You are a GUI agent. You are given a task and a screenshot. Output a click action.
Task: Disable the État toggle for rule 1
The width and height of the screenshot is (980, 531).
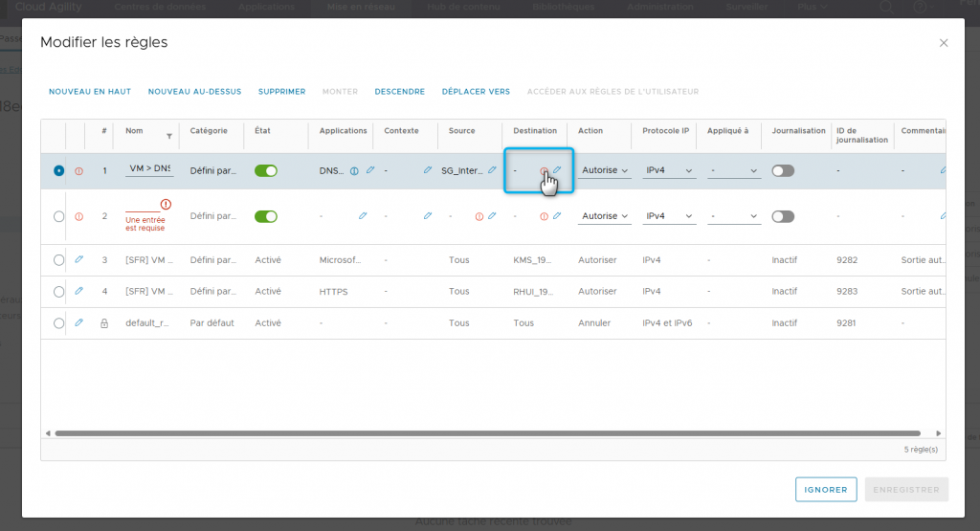click(265, 170)
